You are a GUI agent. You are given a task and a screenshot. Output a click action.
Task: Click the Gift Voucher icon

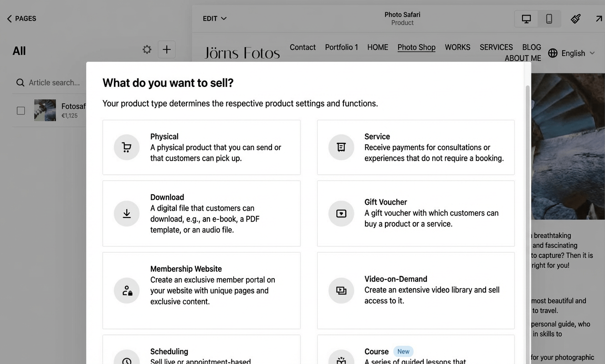click(x=341, y=213)
